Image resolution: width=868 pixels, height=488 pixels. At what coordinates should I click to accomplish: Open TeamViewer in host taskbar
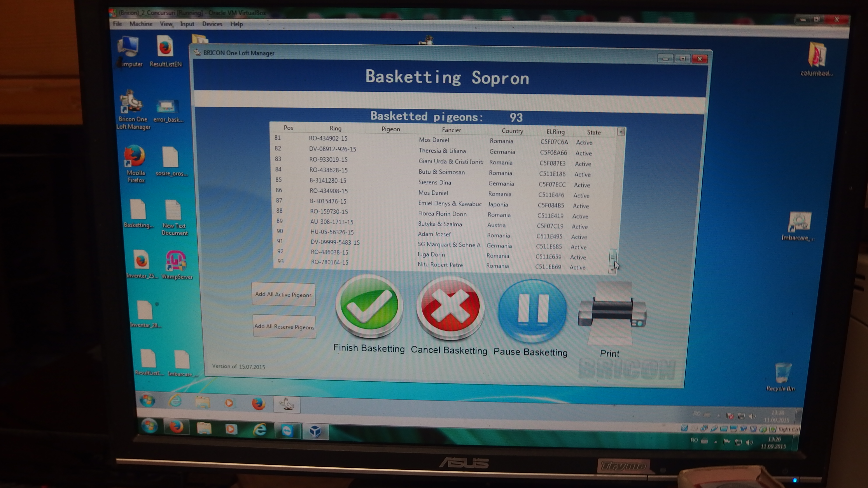click(x=287, y=431)
